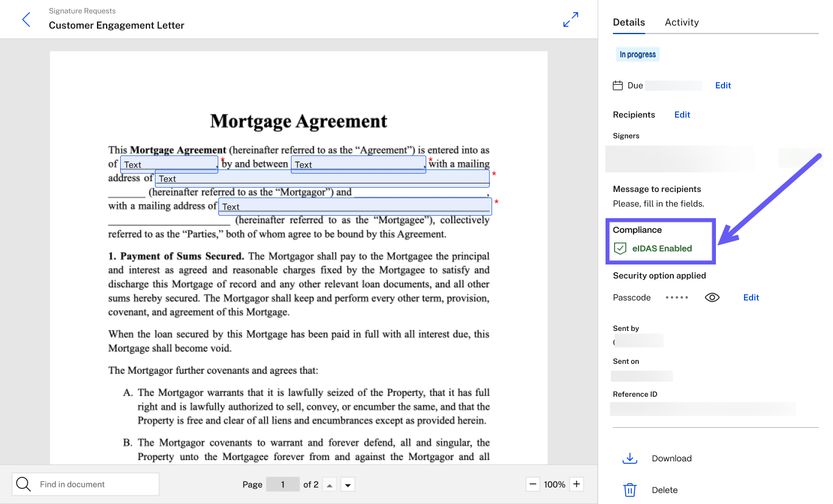Click the eIDAS Enabled shield icon
The height and width of the screenshot is (504, 833).
pos(620,248)
